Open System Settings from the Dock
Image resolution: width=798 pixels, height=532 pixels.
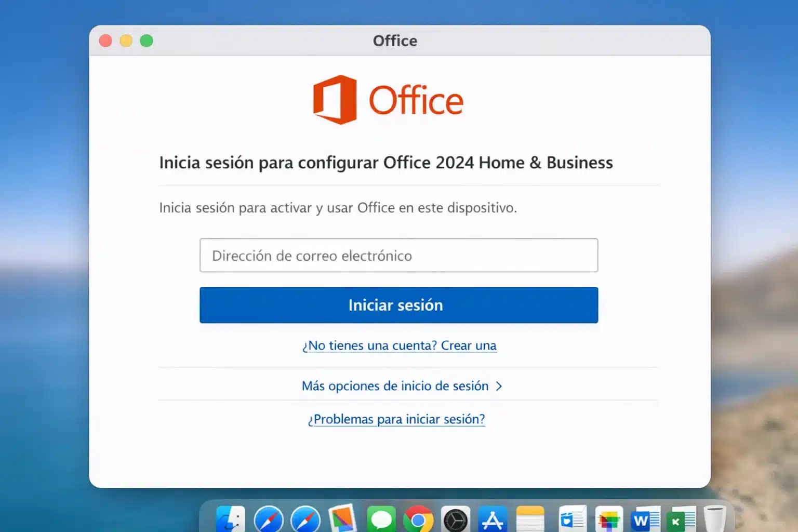pos(456,520)
